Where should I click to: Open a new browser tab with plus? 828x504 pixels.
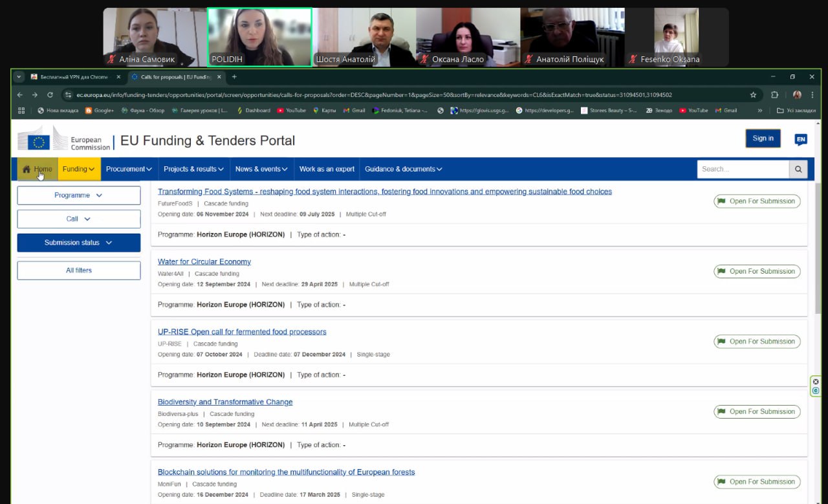(234, 76)
